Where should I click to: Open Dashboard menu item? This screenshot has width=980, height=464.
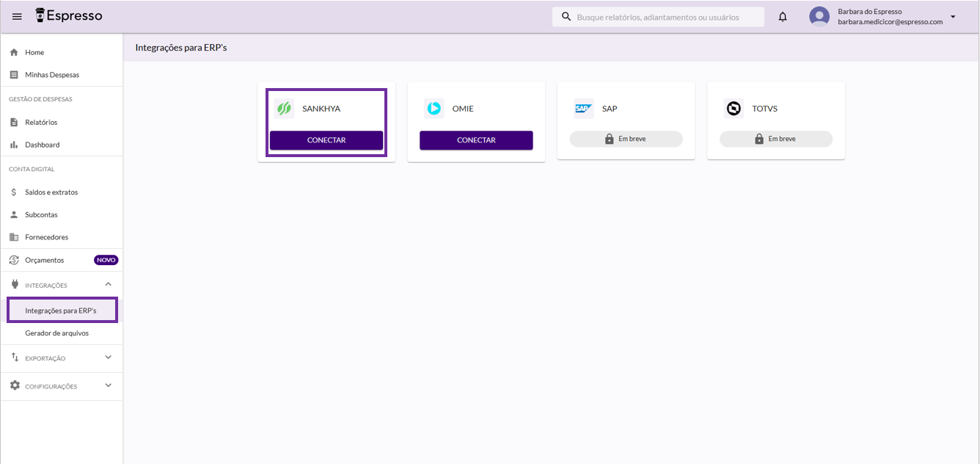coord(62,145)
